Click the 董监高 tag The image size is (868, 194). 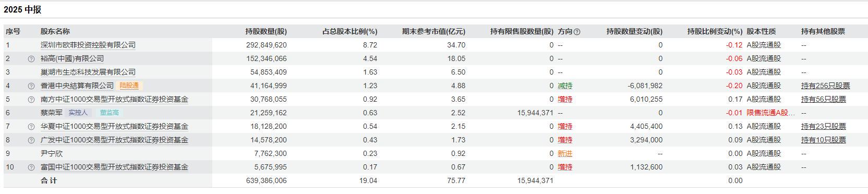[110, 113]
